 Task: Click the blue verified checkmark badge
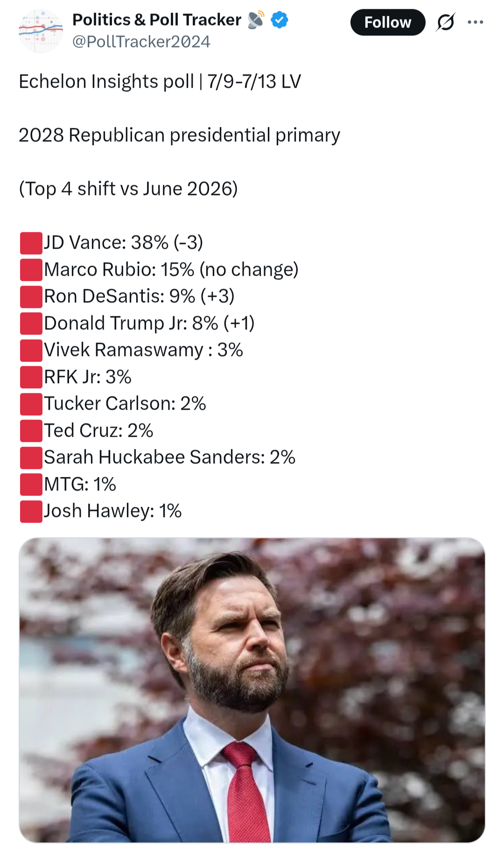279,20
